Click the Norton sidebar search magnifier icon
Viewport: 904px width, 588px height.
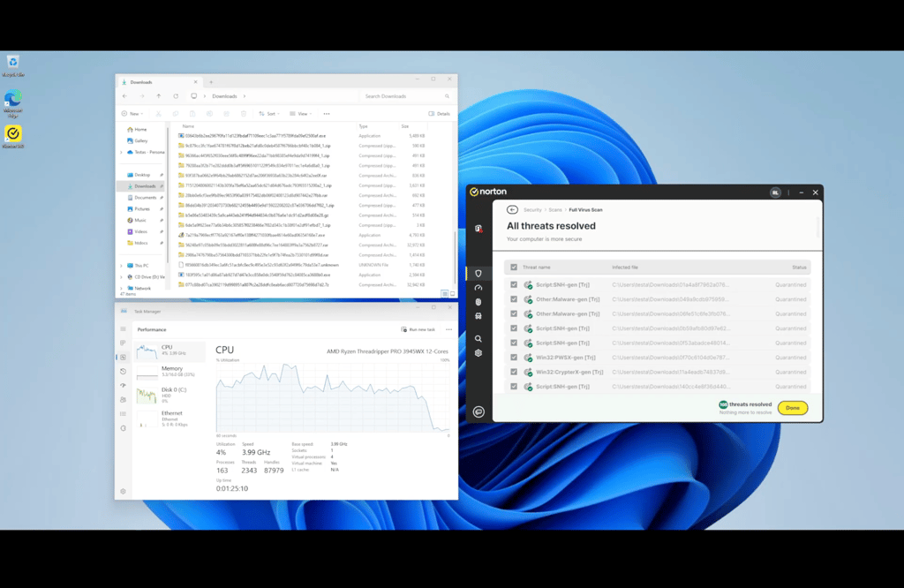coord(478,339)
